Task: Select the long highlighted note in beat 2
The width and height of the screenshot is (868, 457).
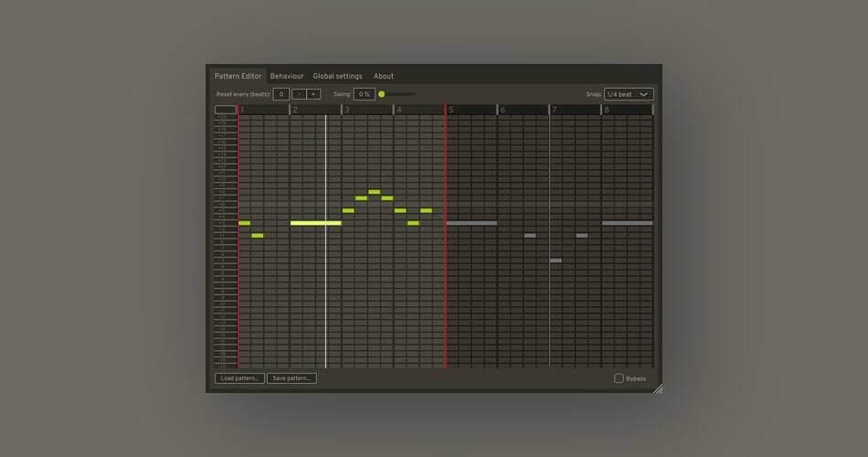Action: (315, 223)
